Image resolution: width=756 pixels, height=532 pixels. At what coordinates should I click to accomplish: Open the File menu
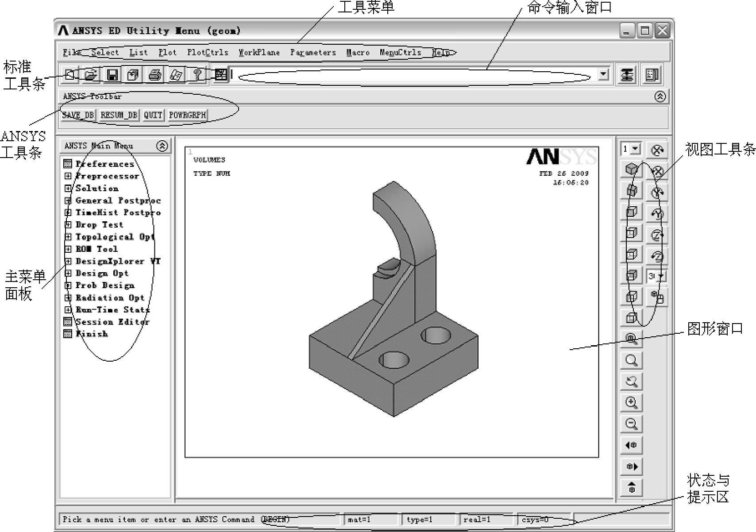[72, 52]
